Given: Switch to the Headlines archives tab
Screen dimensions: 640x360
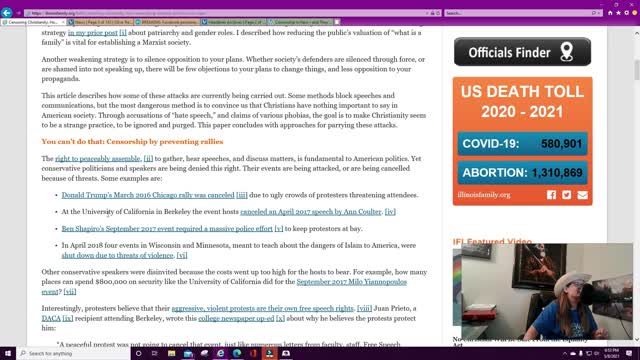Looking at the screenshot, I should 233,22.
